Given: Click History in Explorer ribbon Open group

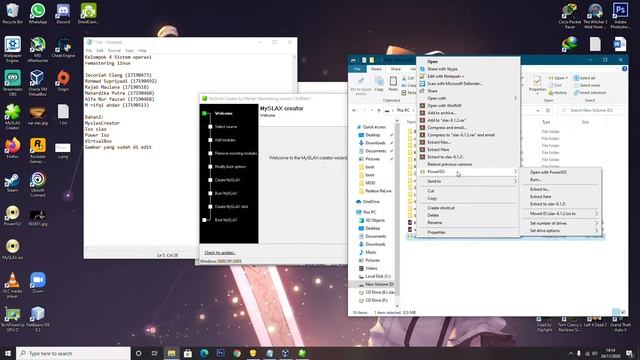Looking at the screenshot, I should [558, 93].
